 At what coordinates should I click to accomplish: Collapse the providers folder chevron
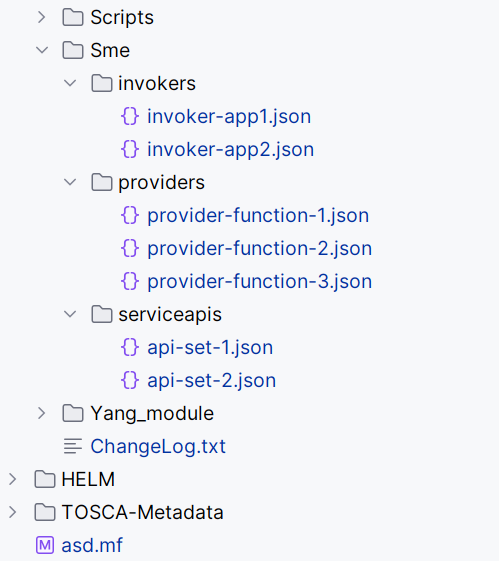tap(70, 182)
